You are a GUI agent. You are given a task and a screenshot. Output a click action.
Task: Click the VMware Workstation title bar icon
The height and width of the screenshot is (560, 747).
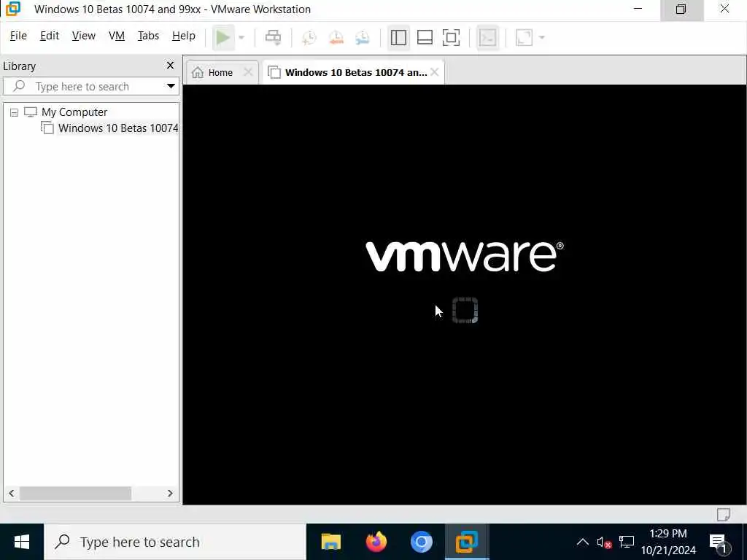coord(13,9)
